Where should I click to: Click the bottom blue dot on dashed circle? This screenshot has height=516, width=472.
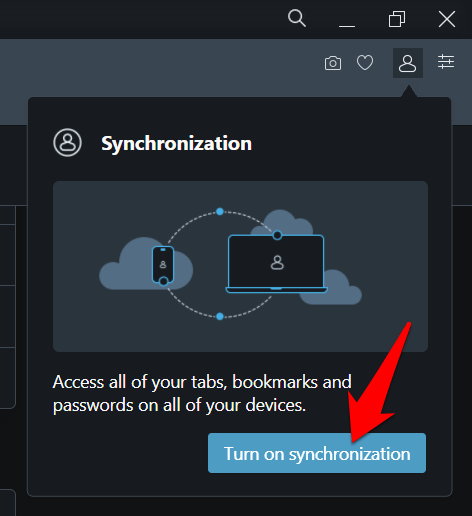click(220, 316)
